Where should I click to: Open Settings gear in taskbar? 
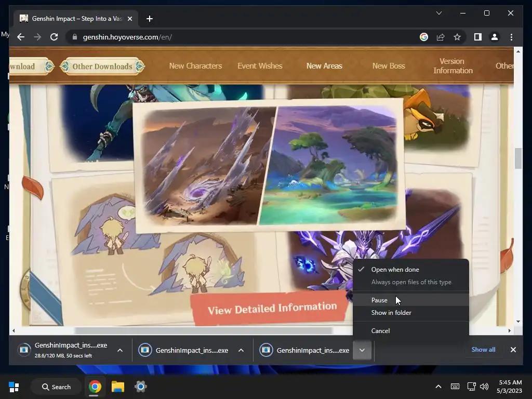point(140,387)
